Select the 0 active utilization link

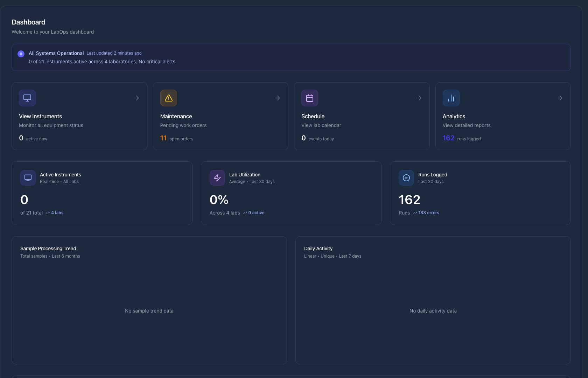[256, 213]
